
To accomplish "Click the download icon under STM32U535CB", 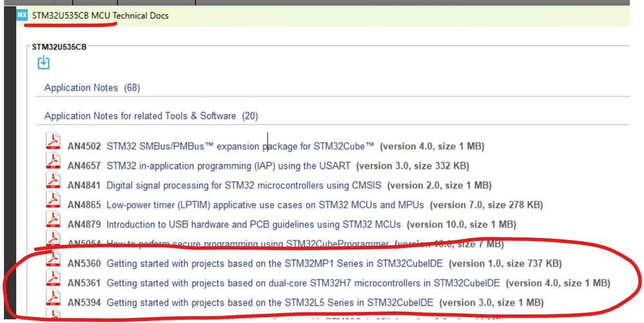I will (x=44, y=63).
